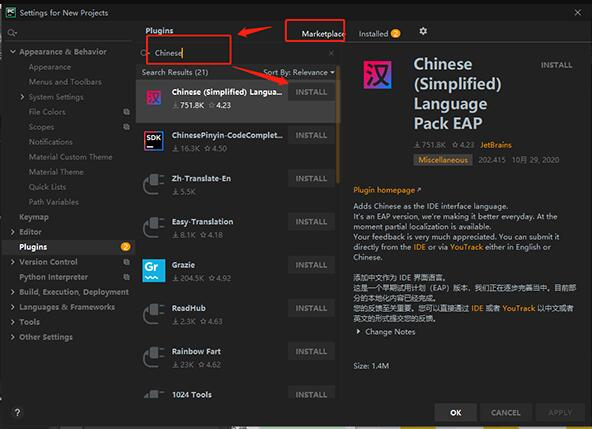The image size is (592, 429).
Task: Click the CANCEL button
Action: click(506, 412)
